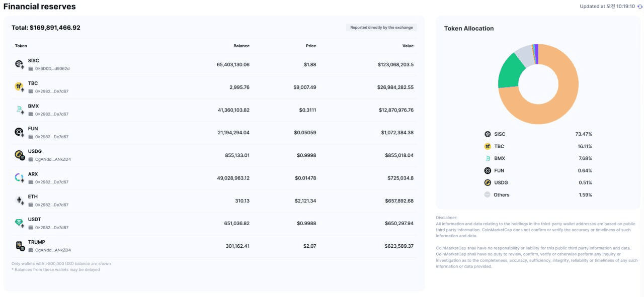The height and width of the screenshot is (297, 644).
Task: Click the SISC token icon in the table
Action: click(19, 64)
